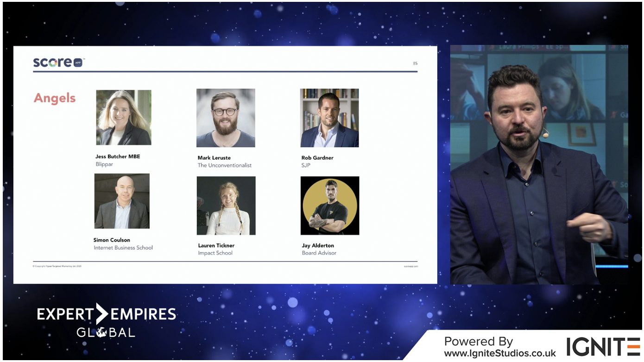644x362 pixels.
Task: Click the SJP label
Action: click(x=306, y=165)
